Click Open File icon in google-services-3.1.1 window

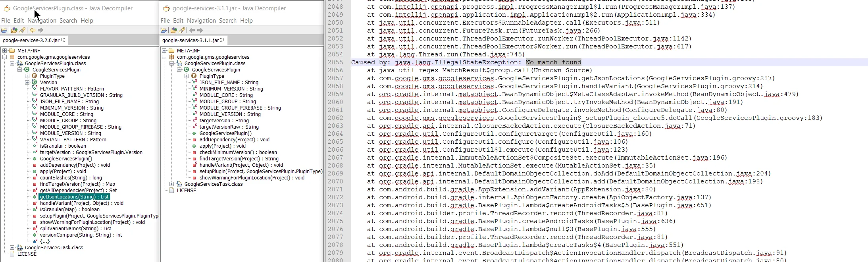164,31
